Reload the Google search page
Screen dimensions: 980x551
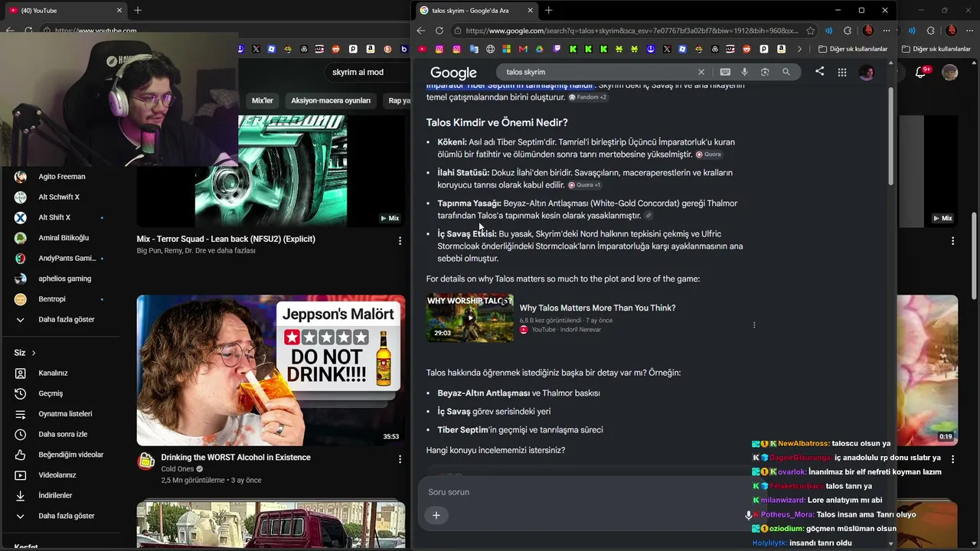point(439,31)
